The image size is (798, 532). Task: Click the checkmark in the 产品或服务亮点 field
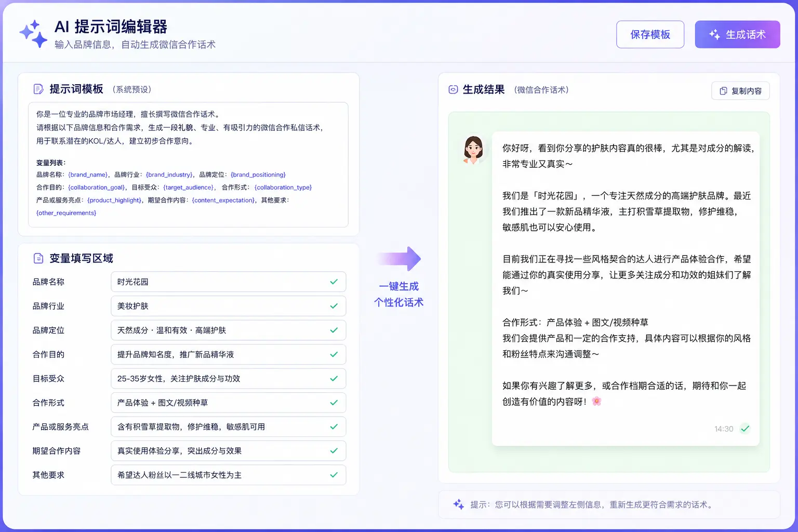point(334,427)
